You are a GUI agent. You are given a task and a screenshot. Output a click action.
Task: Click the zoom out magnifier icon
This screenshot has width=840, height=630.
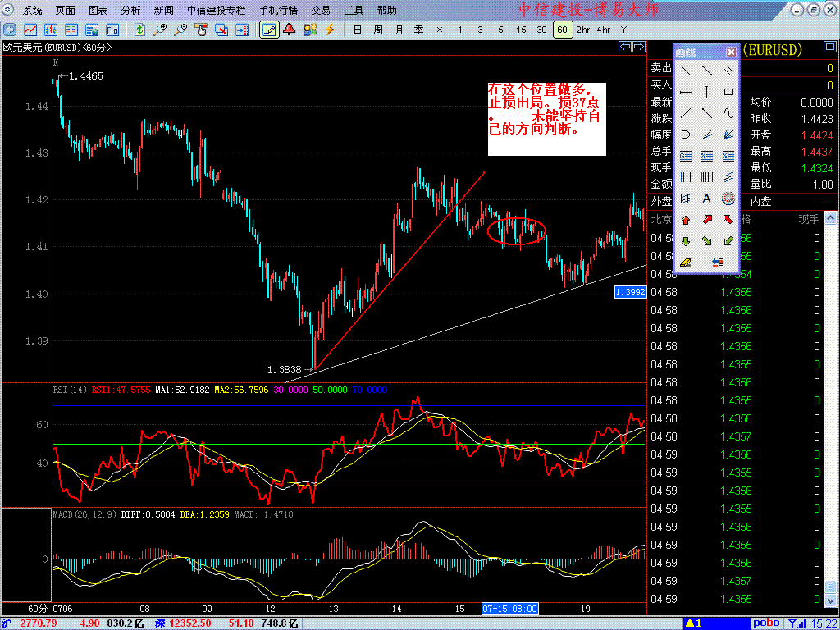pyautogui.click(x=180, y=30)
